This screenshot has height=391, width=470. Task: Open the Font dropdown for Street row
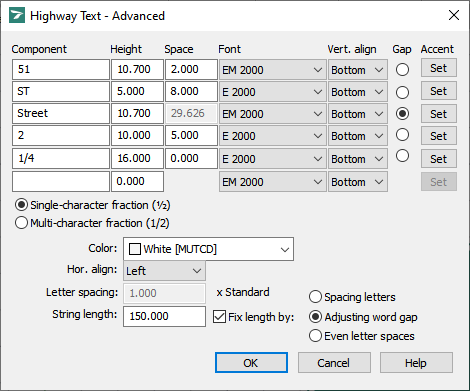pyautogui.click(x=272, y=114)
